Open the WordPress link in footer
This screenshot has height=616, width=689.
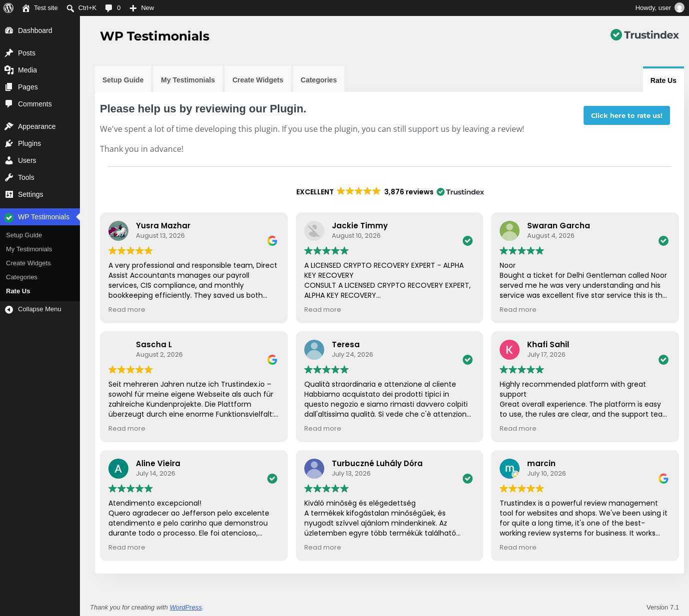point(186,608)
